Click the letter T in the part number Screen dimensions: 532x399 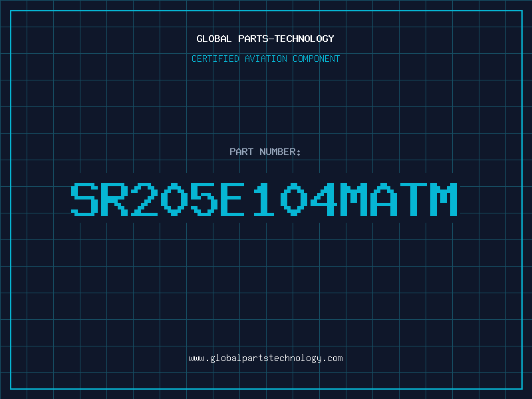coord(413,199)
